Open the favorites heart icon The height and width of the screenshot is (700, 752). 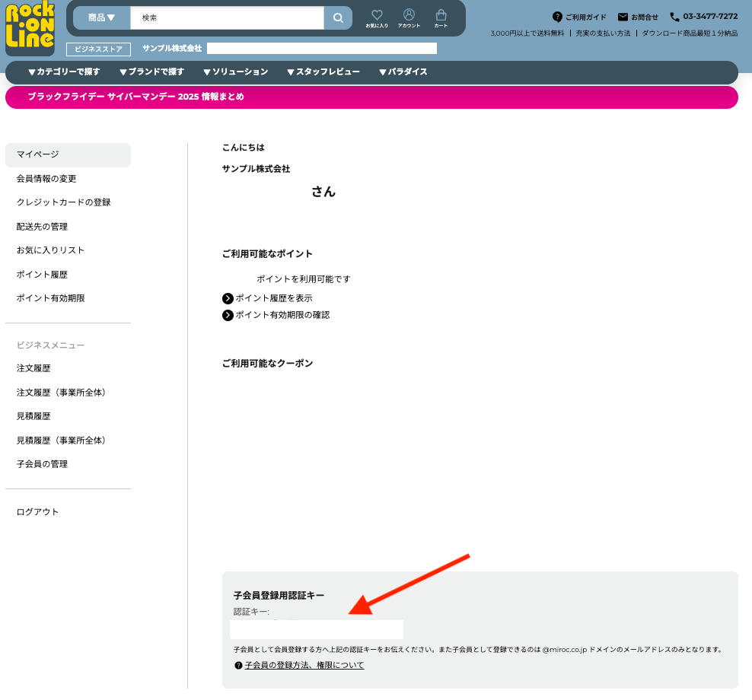(377, 16)
